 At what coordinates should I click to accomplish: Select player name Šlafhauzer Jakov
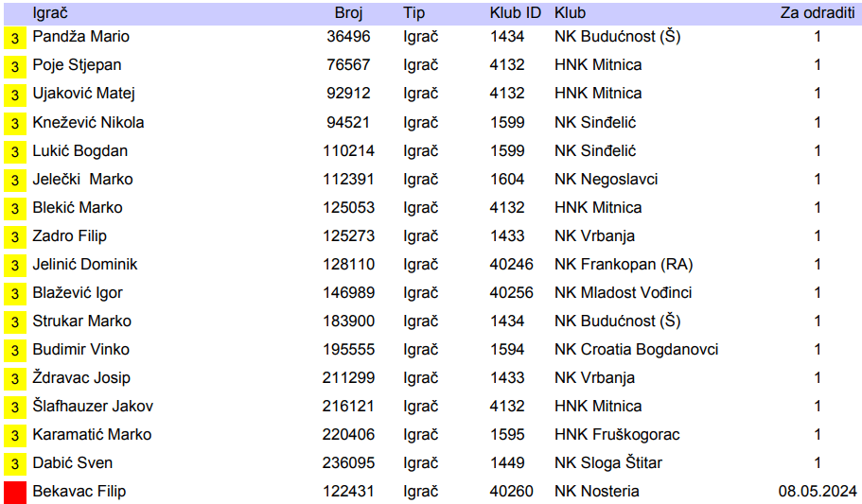click(93, 407)
